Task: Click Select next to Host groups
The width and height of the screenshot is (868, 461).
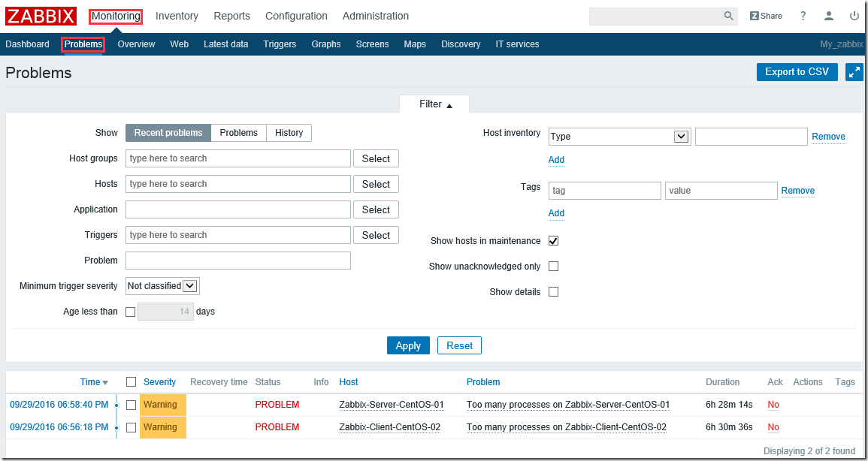Action: click(x=376, y=158)
